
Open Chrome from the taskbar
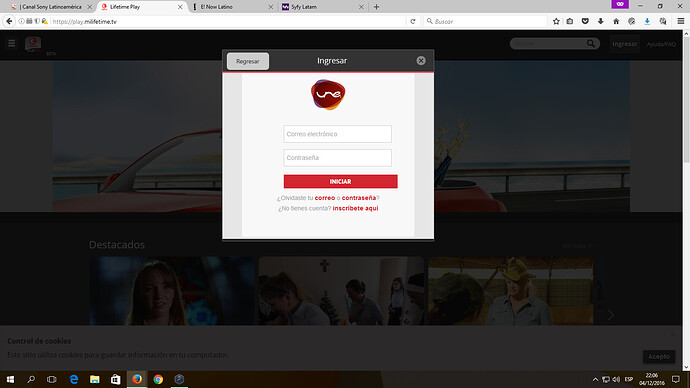(x=158, y=379)
